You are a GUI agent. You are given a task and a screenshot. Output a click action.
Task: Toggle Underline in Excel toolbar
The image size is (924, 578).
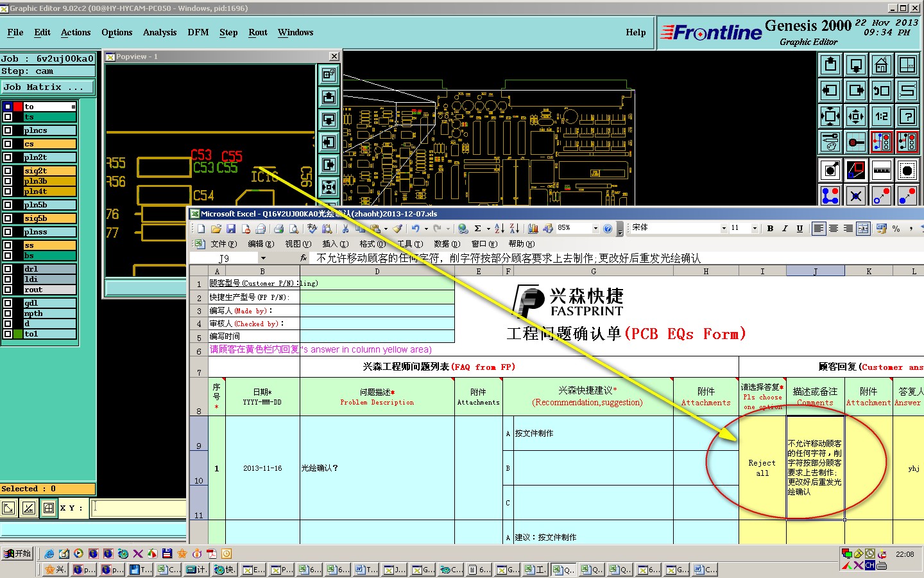[800, 229]
